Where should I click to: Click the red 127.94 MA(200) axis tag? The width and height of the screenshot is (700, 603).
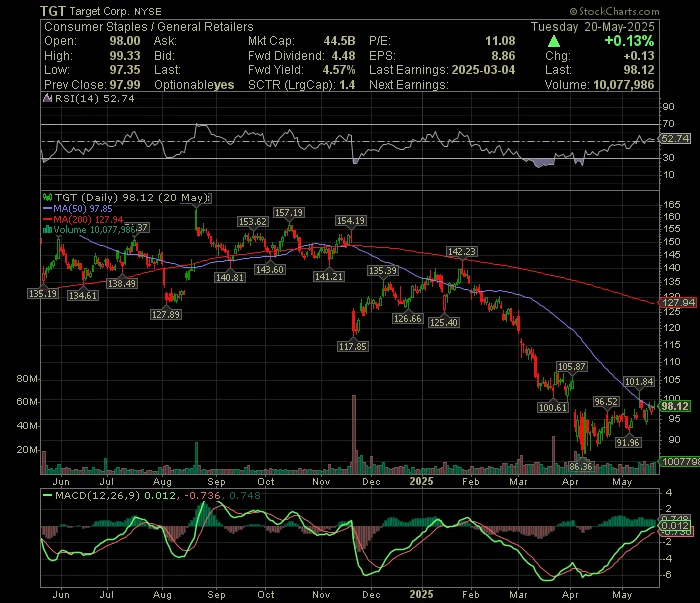678,303
